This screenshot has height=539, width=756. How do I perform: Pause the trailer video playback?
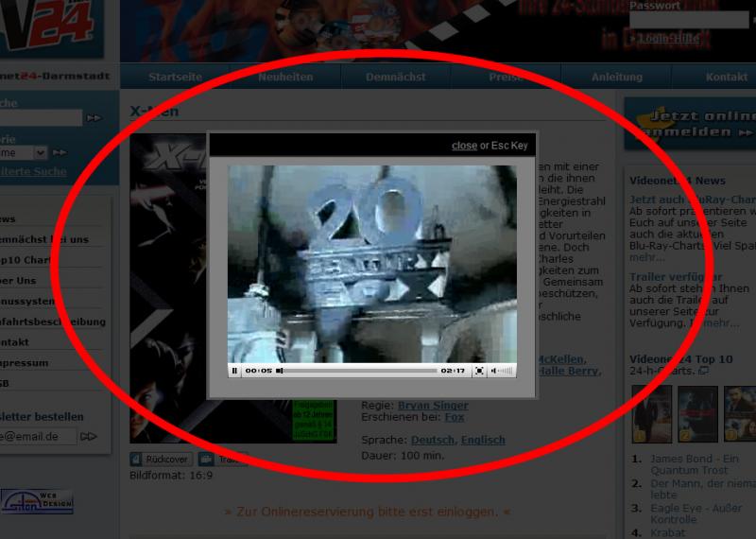234,371
